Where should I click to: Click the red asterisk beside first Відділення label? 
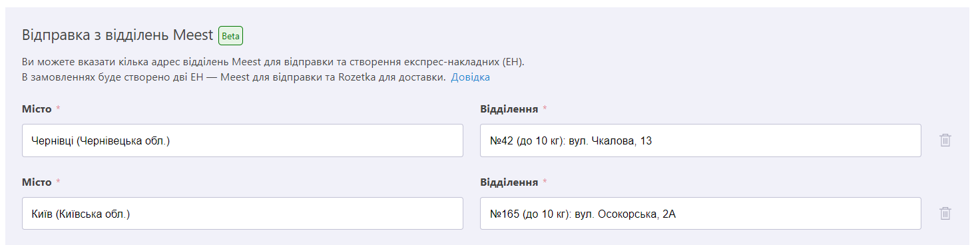545,108
